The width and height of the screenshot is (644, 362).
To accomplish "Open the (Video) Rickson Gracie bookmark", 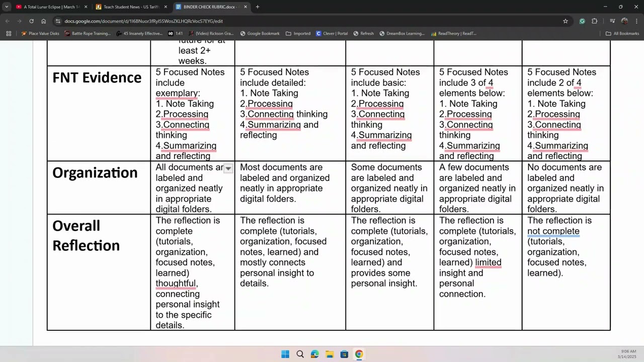I will (211, 34).
